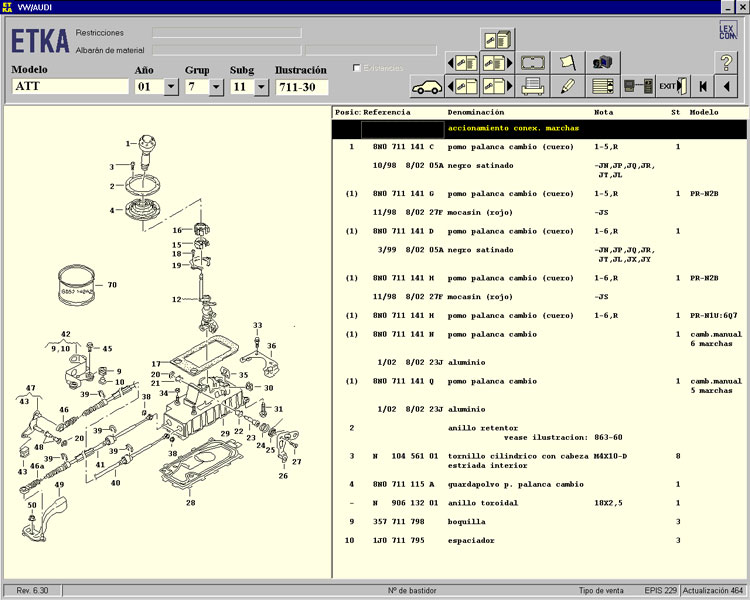Click 'Nº de bastidor' in status bar

pos(412,590)
